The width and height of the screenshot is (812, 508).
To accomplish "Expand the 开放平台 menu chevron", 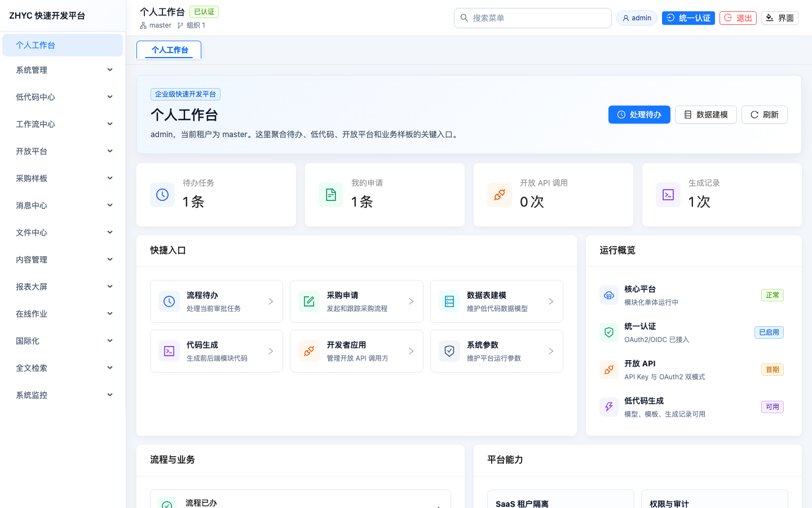I will coord(110,151).
